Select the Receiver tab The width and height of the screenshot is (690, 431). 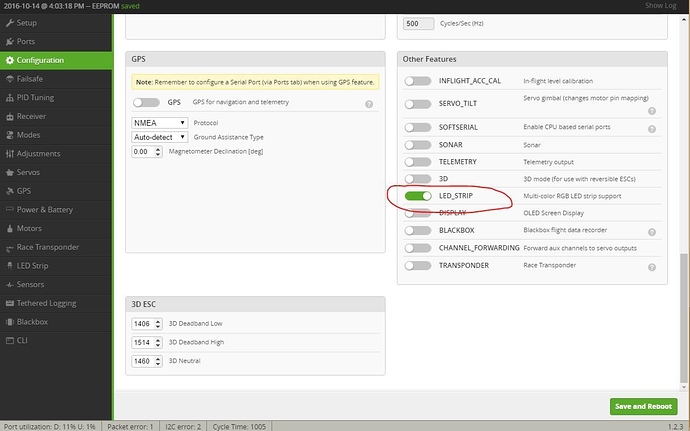click(x=56, y=117)
